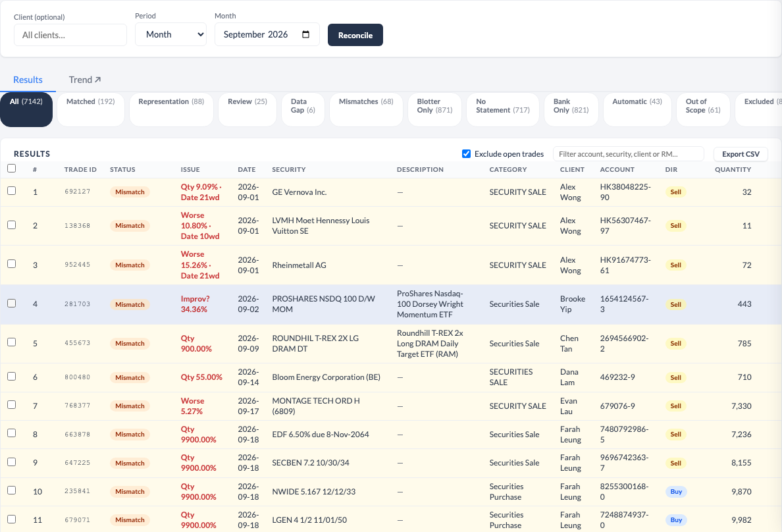782x532 pixels.
Task: Check row 3 Rheinmetall AG checkbox
Action: pos(11,263)
